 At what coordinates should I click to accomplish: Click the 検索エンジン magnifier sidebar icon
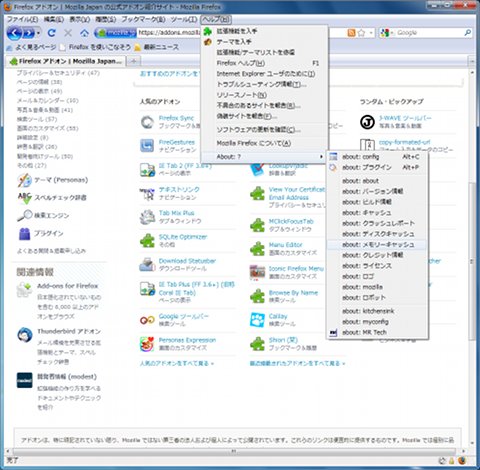click(x=24, y=216)
